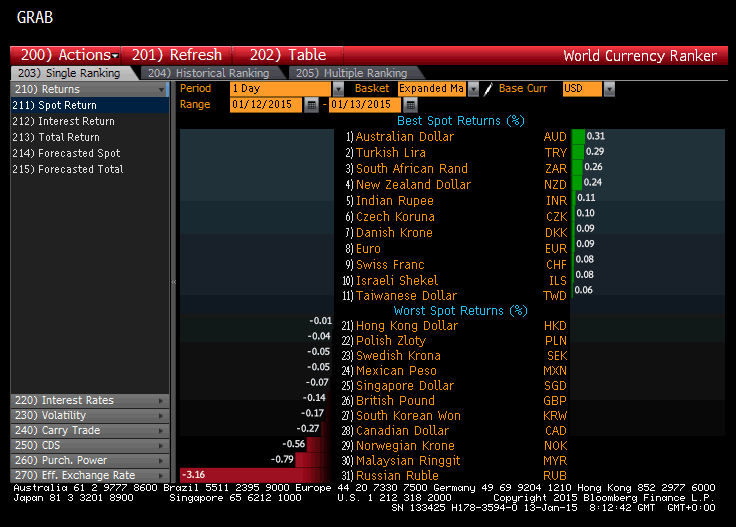Open 31) Russian Ruble row
736x527 pixels.
coord(454,476)
